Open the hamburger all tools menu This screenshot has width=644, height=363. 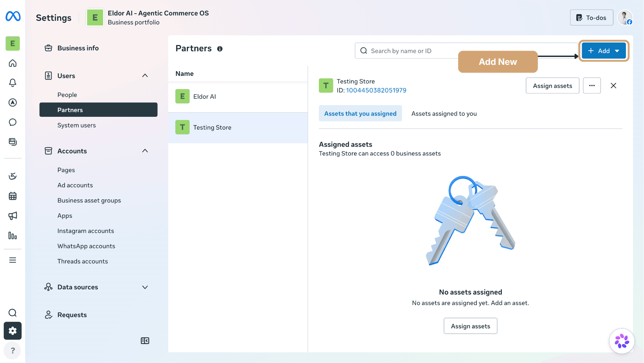13,260
